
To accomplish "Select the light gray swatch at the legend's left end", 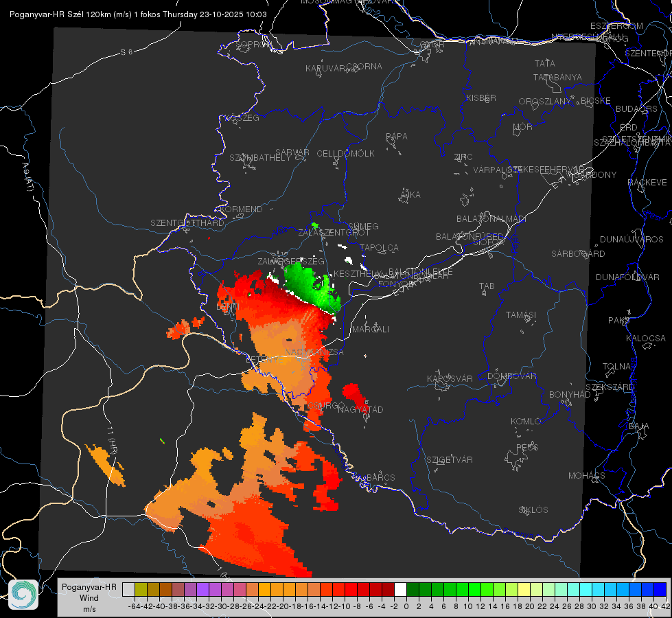I will point(128,589).
